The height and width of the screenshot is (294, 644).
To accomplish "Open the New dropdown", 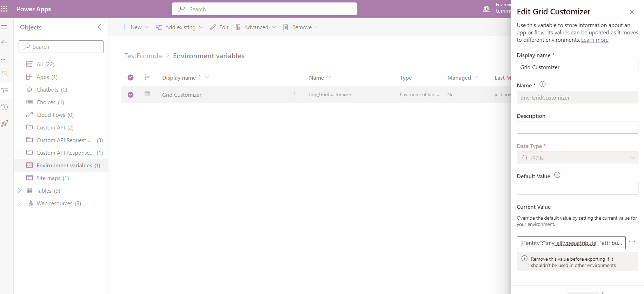I will tap(135, 27).
